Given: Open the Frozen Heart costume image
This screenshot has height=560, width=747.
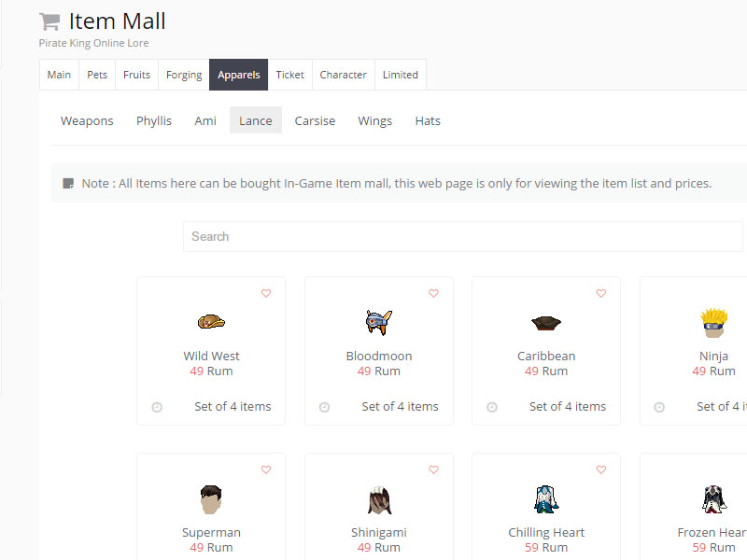Looking at the screenshot, I should pyautogui.click(x=713, y=499).
